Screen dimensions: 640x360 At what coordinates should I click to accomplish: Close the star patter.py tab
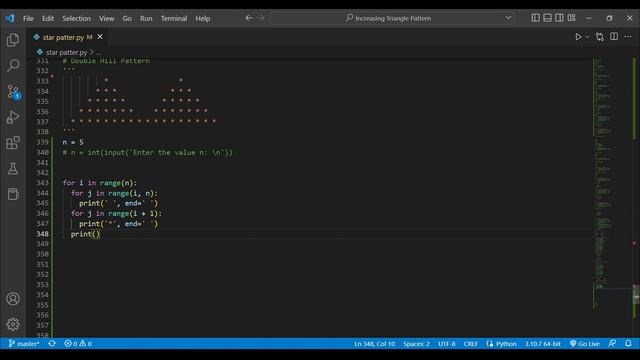(x=100, y=37)
